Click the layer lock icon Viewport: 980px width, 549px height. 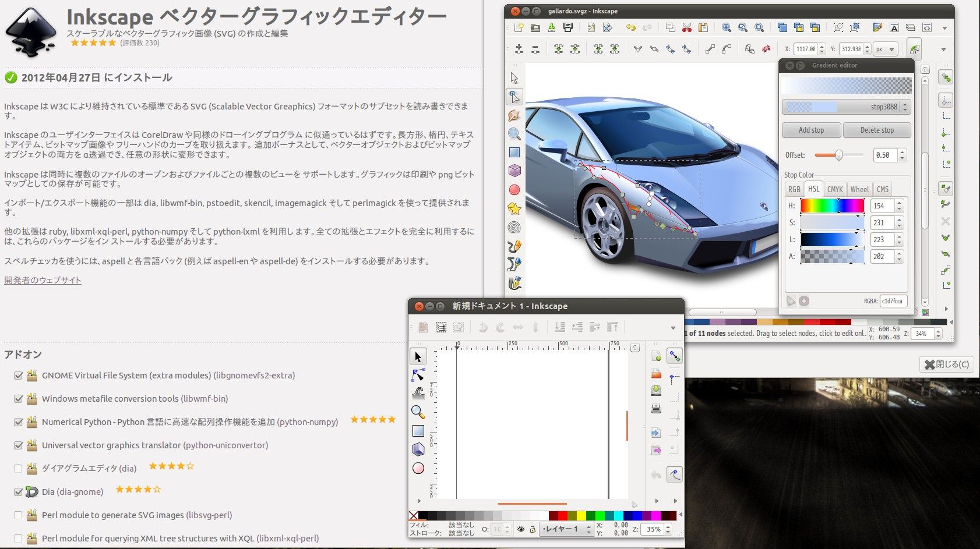coord(533,529)
